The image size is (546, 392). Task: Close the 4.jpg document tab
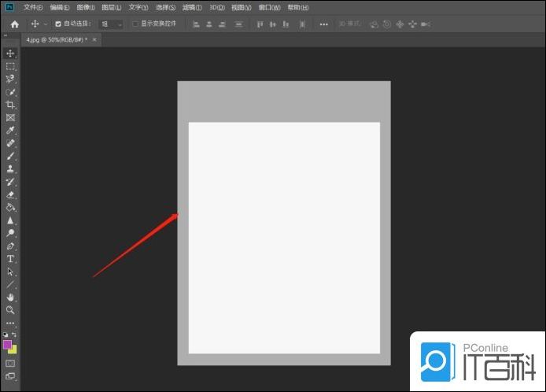pos(94,39)
